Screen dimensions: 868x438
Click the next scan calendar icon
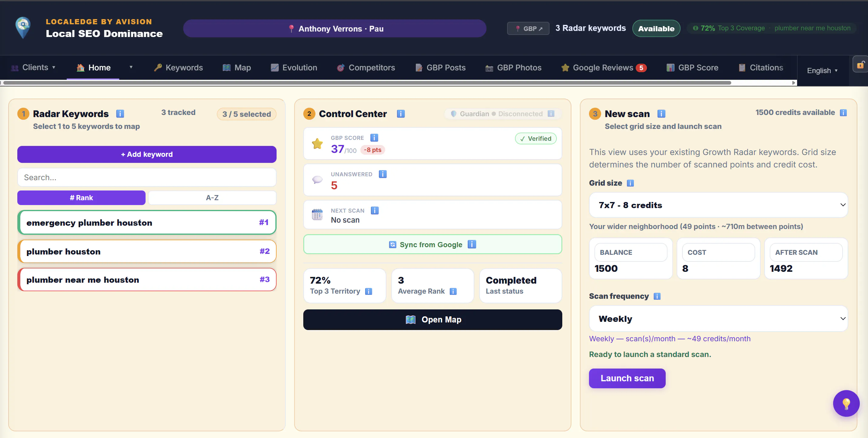[x=317, y=214]
